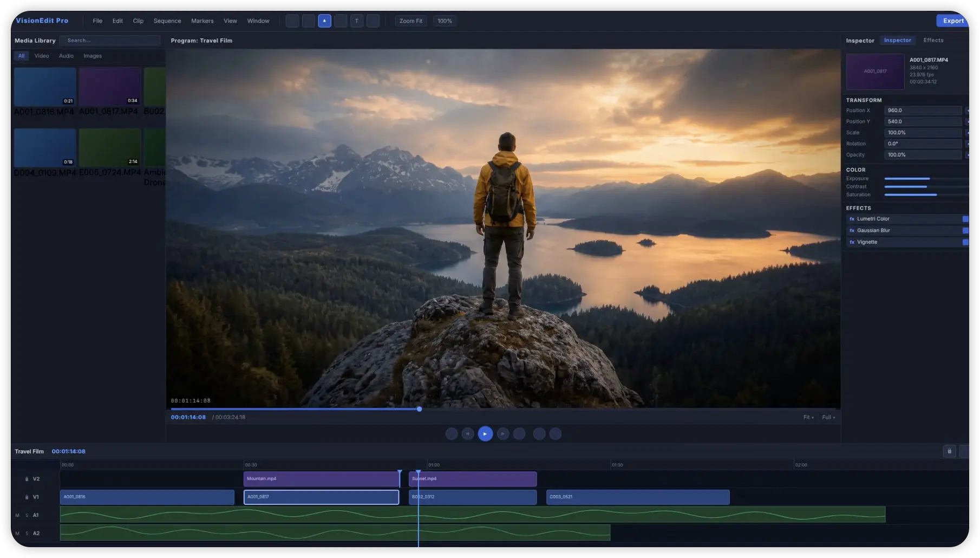Click the fx icon beside Vignette
Image resolution: width=980 pixels, height=558 pixels.
tap(852, 242)
